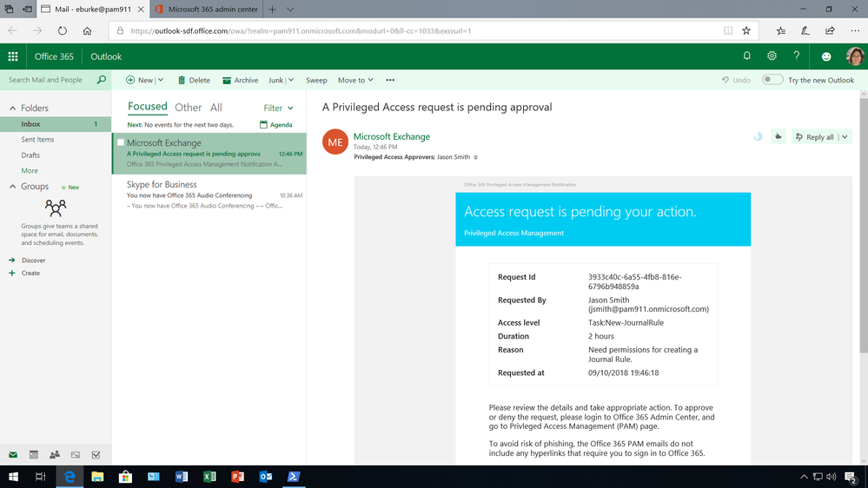This screenshot has width=868, height=488.
Task: Collapse the Groups section
Action: (12, 187)
